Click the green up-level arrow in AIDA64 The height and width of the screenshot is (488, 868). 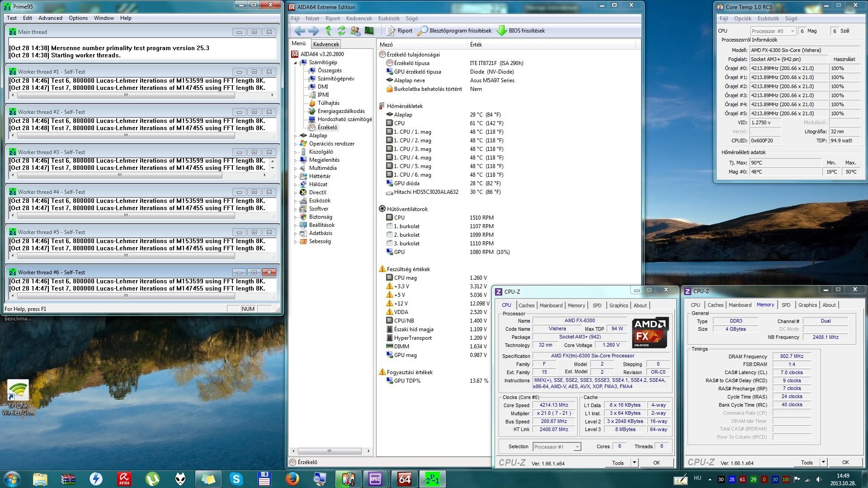point(328,31)
